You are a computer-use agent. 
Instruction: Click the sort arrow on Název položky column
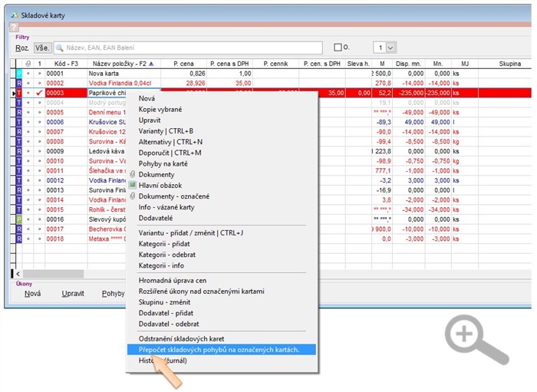pos(151,64)
